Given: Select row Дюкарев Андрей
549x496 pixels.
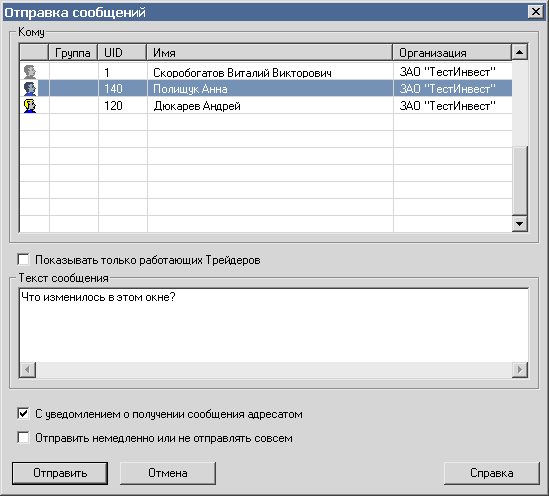Looking at the screenshot, I should pyautogui.click(x=266, y=106).
